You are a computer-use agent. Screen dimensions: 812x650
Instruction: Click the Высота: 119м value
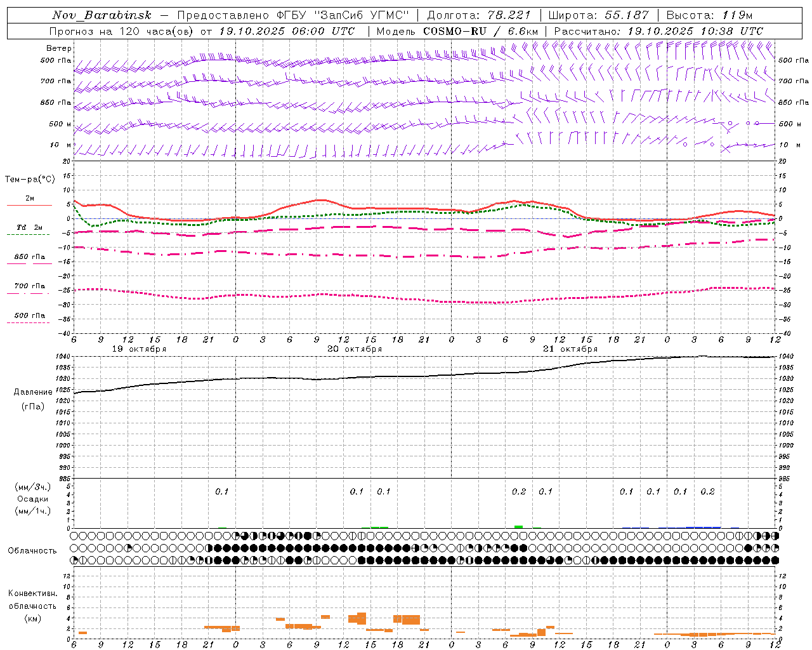click(x=709, y=15)
